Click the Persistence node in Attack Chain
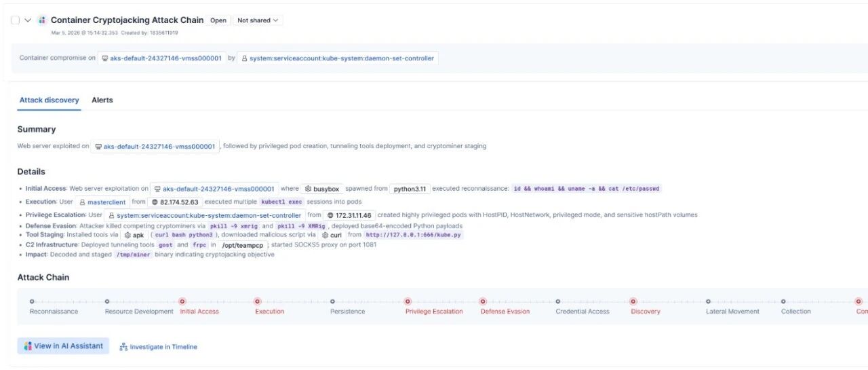 pos(332,301)
